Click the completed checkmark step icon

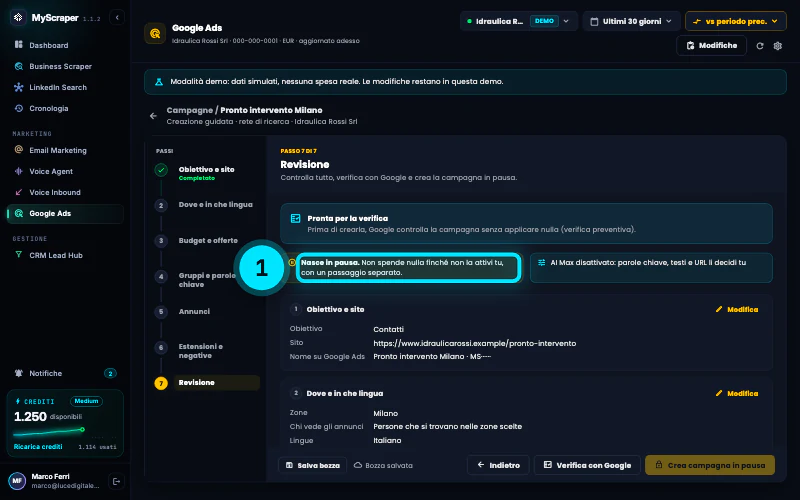(161, 170)
